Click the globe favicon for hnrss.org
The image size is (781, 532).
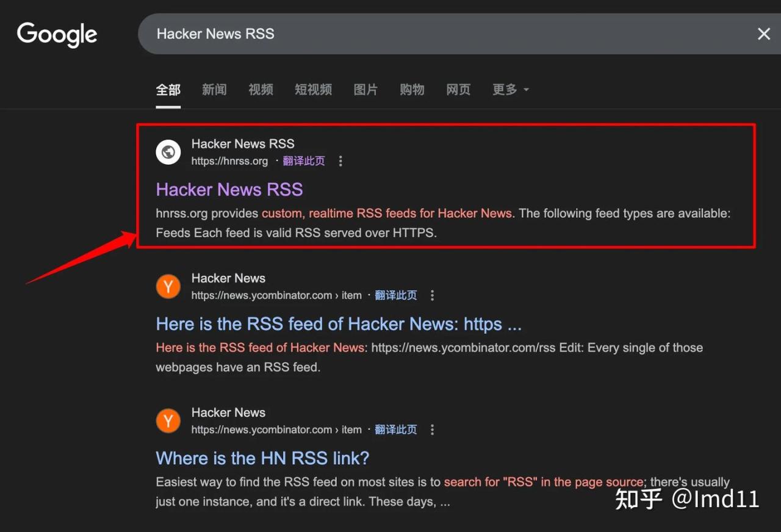(x=168, y=152)
